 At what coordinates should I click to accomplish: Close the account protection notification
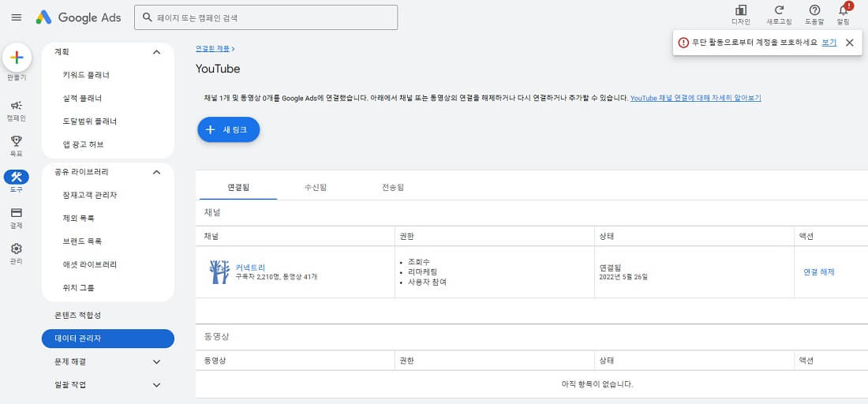850,43
